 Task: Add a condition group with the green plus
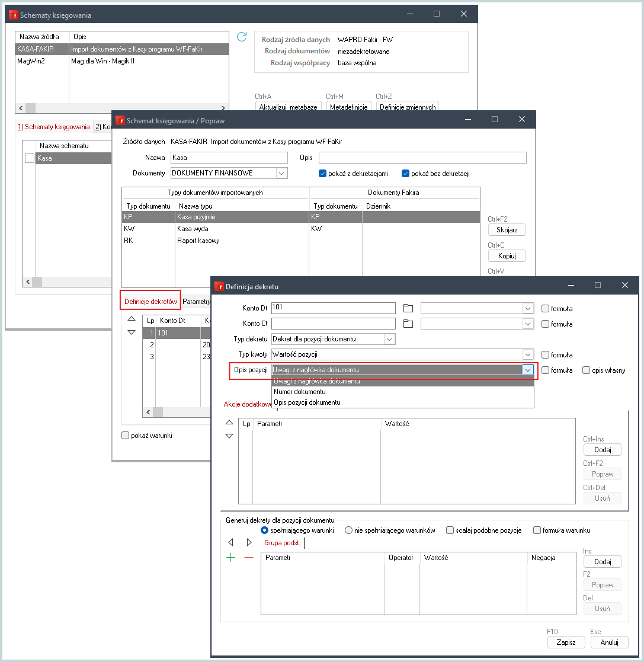point(231,558)
